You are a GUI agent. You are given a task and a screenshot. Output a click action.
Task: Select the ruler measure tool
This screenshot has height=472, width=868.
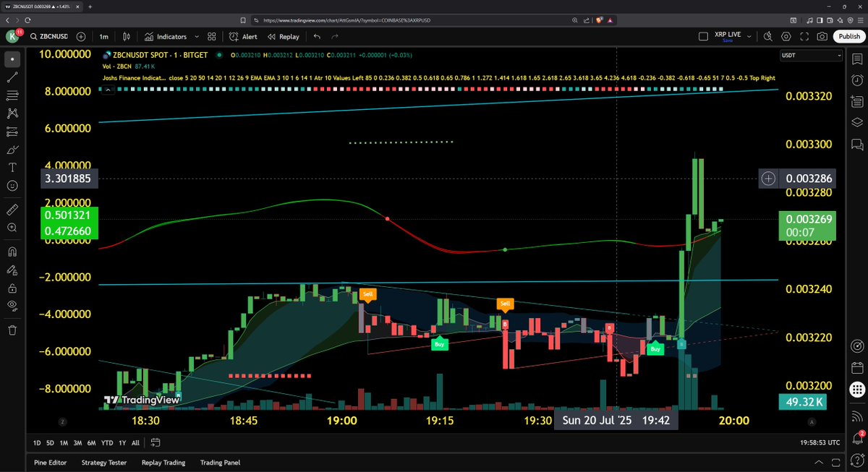(x=12, y=209)
